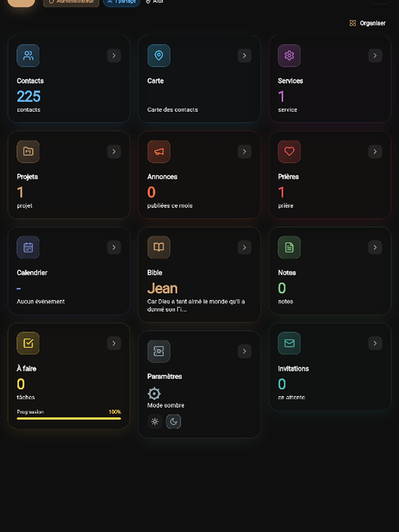Click the 100% progression value
The image size is (399, 532).
click(115, 412)
